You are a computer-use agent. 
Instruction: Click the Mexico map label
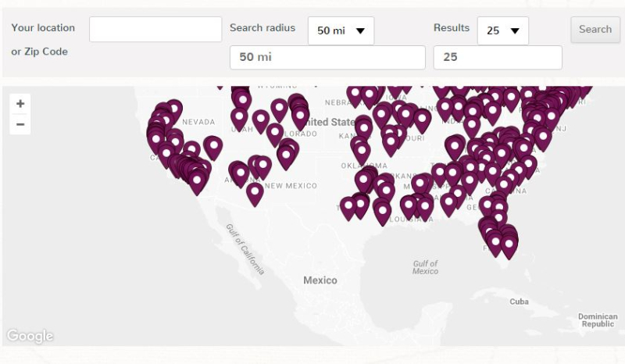click(320, 280)
